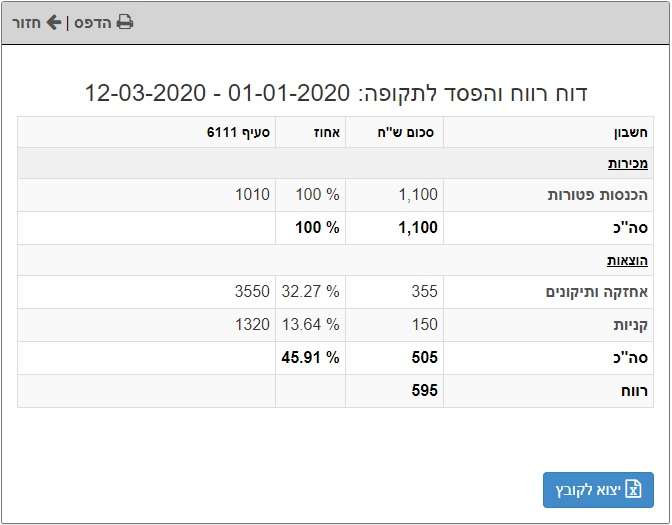Select the הכנסות פטורות account row
Image resolution: width=672 pixels, height=525 pixels.
coord(336,195)
